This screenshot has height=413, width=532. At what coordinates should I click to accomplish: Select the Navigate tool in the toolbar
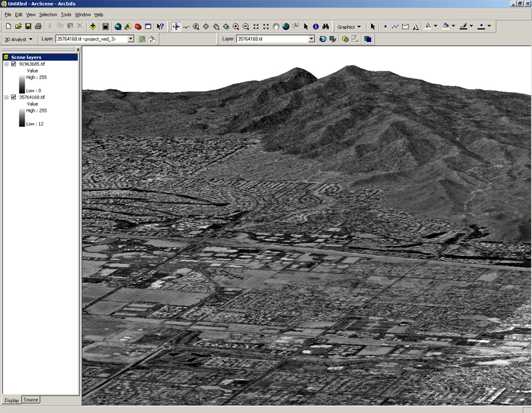(x=176, y=27)
